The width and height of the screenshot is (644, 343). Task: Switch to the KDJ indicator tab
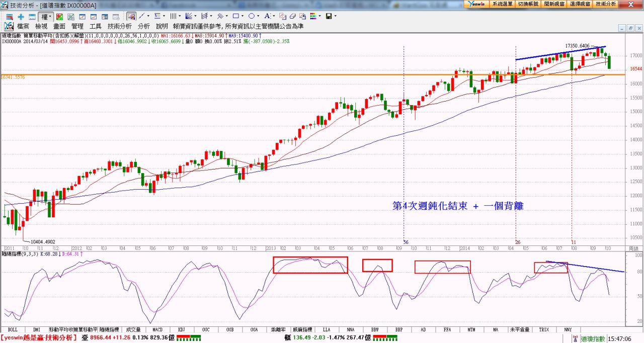(x=181, y=329)
